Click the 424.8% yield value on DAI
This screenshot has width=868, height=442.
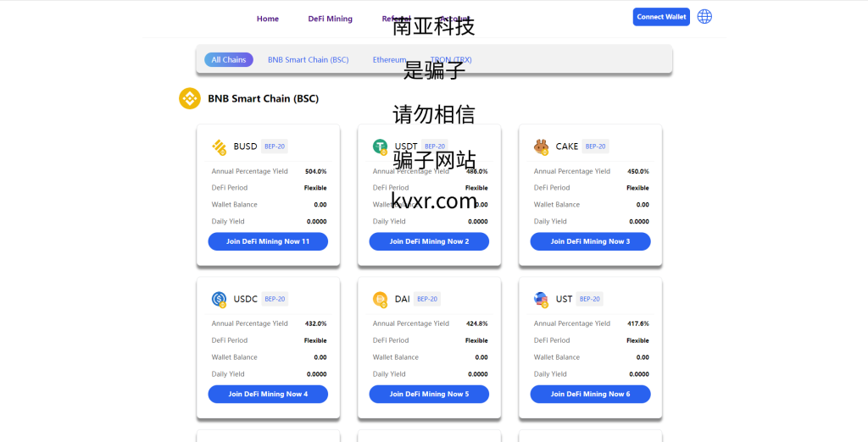[x=476, y=323]
